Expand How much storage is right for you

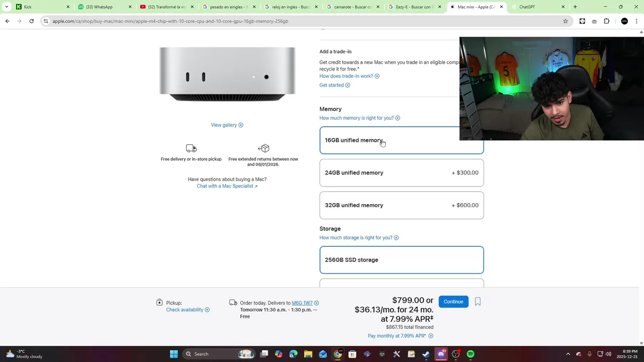(359, 238)
